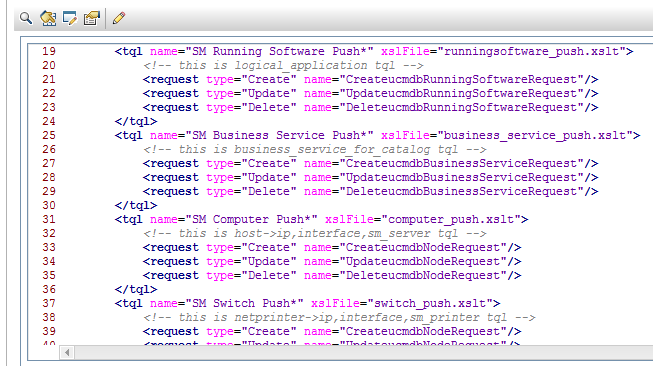The image size is (653, 366).
Task: Click "business_service_push.xslt" file value
Action: pyautogui.click(x=535, y=135)
